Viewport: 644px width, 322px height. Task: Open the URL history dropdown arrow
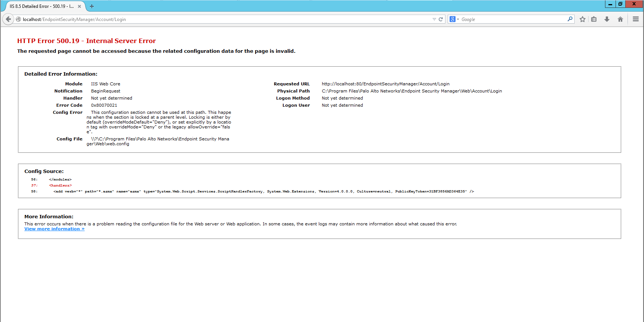(434, 19)
